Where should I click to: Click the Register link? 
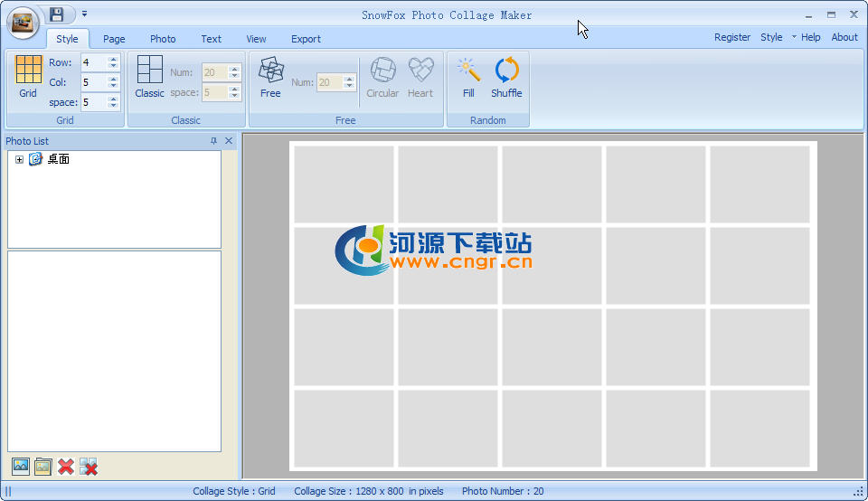732,37
